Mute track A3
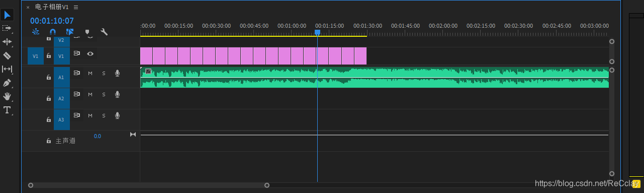Viewport: 644px width, 193px height. coord(90,115)
